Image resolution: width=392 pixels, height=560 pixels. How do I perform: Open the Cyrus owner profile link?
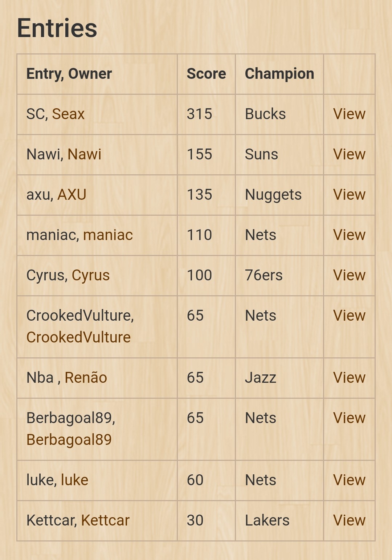pyautogui.click(x=90, y=275)
